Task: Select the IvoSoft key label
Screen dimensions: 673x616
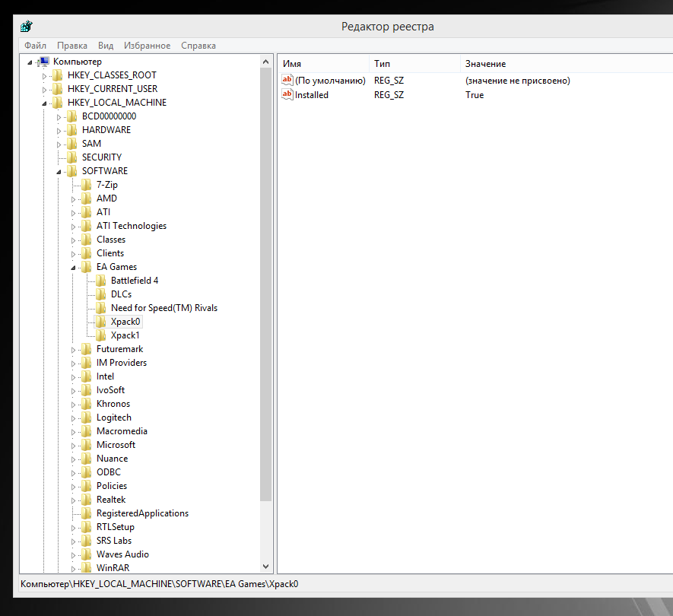Action: 110,390
